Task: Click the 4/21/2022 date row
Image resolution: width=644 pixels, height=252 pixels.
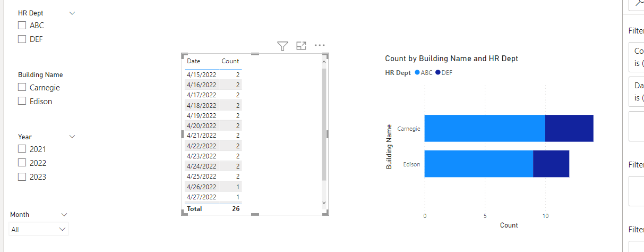Action: [213, 136]
